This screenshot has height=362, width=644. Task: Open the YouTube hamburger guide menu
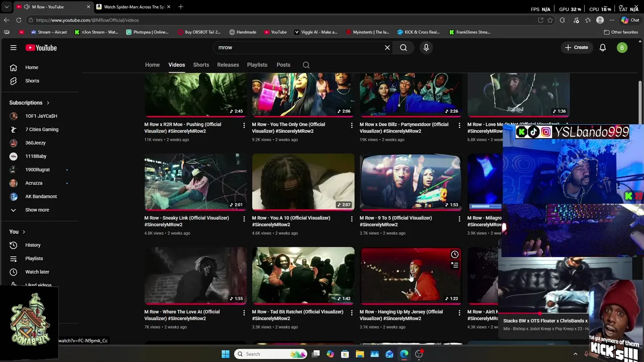(x=14, y=48)
